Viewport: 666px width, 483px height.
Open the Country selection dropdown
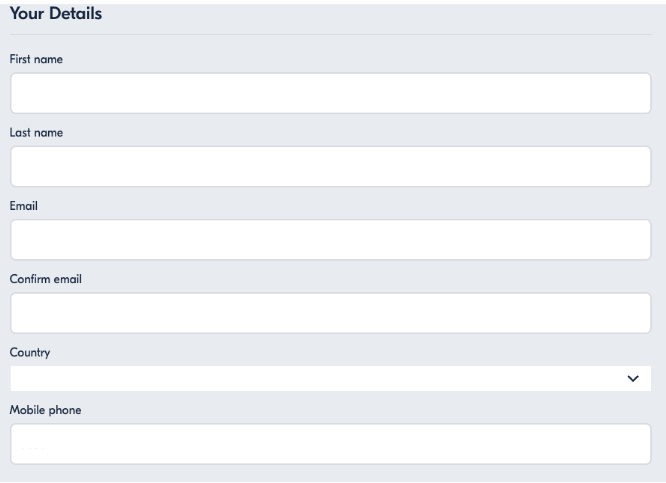330,378
